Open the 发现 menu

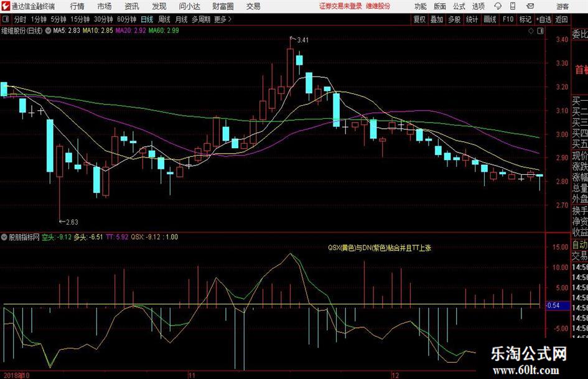pyautogui.click(x=159, y=6)
